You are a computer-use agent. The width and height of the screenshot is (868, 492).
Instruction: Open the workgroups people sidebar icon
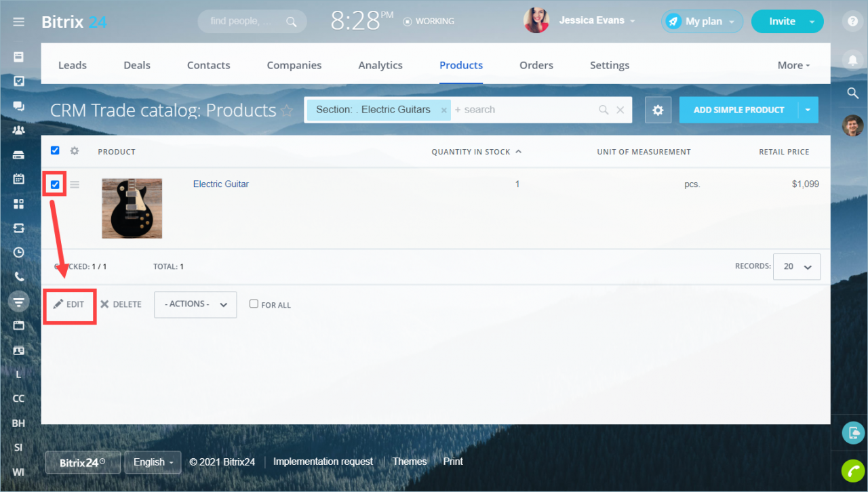click(x=18, y=130)
